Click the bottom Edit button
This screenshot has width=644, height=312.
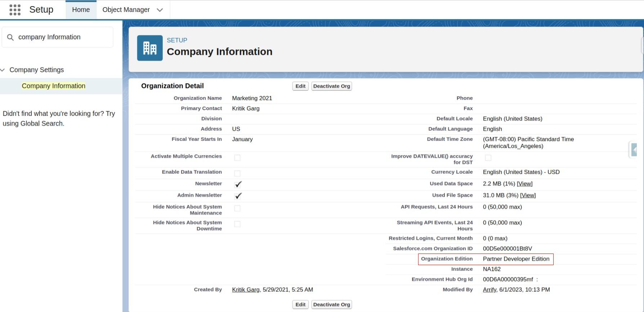pyautogui.click(x=300, y=304)
